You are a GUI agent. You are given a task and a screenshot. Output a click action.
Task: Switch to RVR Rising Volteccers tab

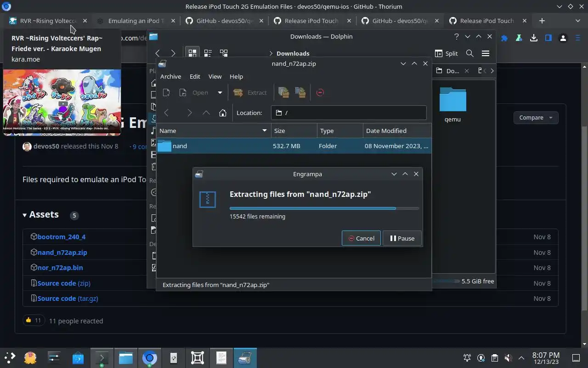48,21
